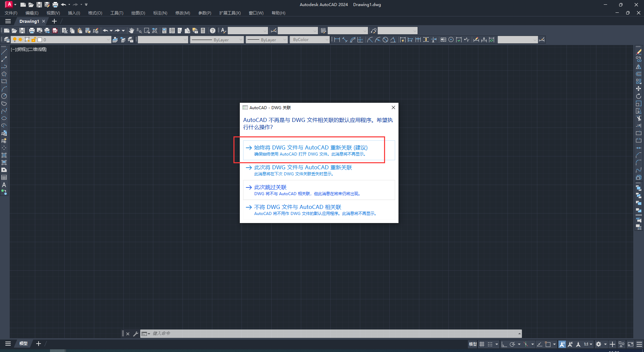
Task: Click the DWF export icon
Action: tap(55, 30)
